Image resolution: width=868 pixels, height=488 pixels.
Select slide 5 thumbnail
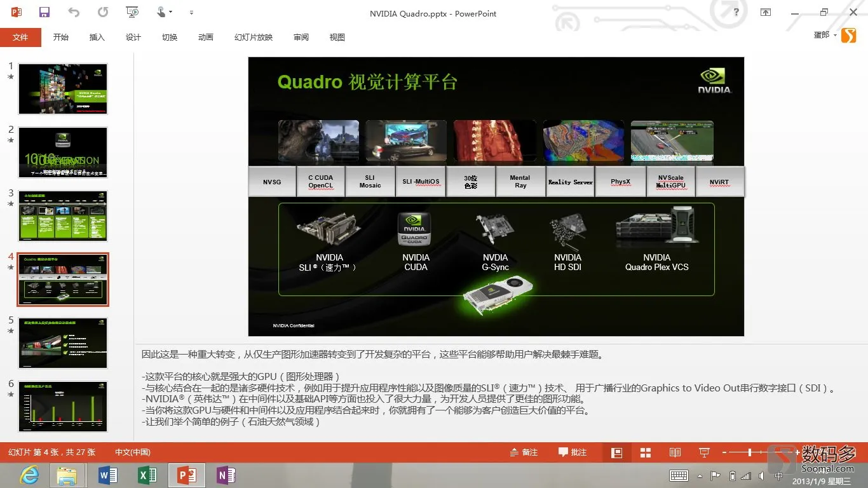tap(63, 343)
